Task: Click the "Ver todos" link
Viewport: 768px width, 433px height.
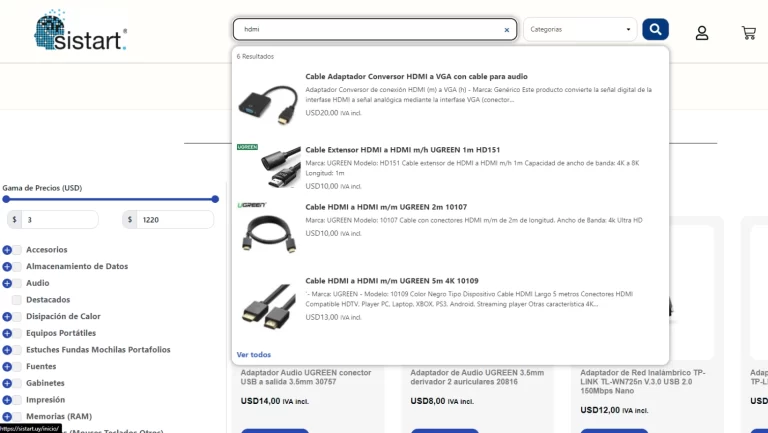Action: [253, 355]
